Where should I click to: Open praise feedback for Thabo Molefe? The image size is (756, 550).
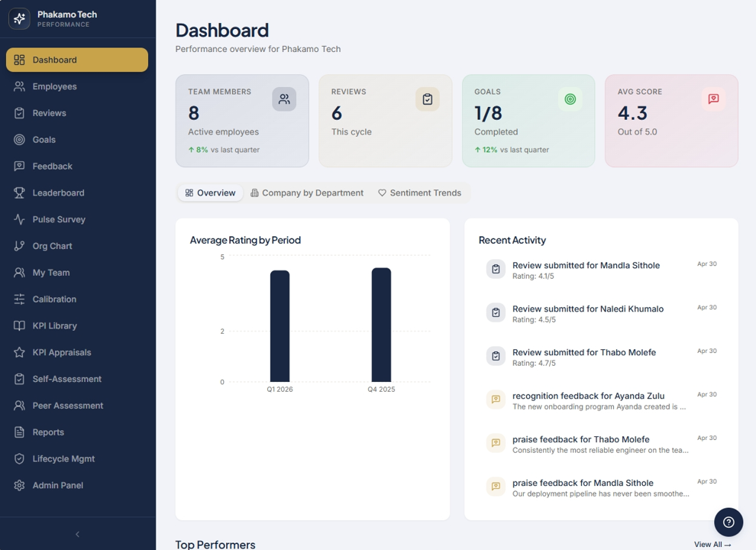click(601, 443)
